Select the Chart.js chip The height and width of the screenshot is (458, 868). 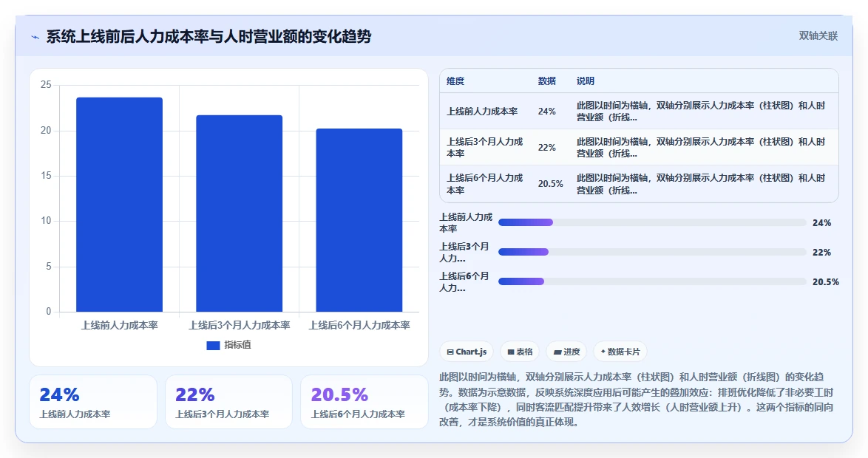point(466,352)
